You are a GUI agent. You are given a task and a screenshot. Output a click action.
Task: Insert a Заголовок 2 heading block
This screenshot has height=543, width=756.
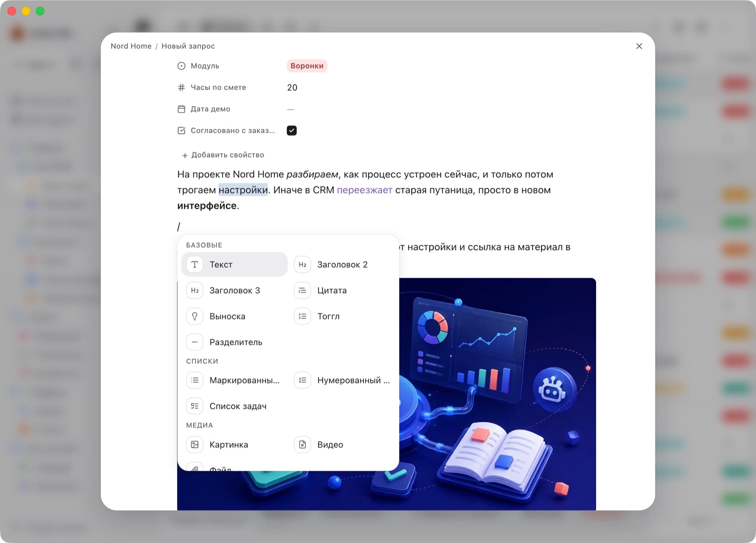point(342,265)
